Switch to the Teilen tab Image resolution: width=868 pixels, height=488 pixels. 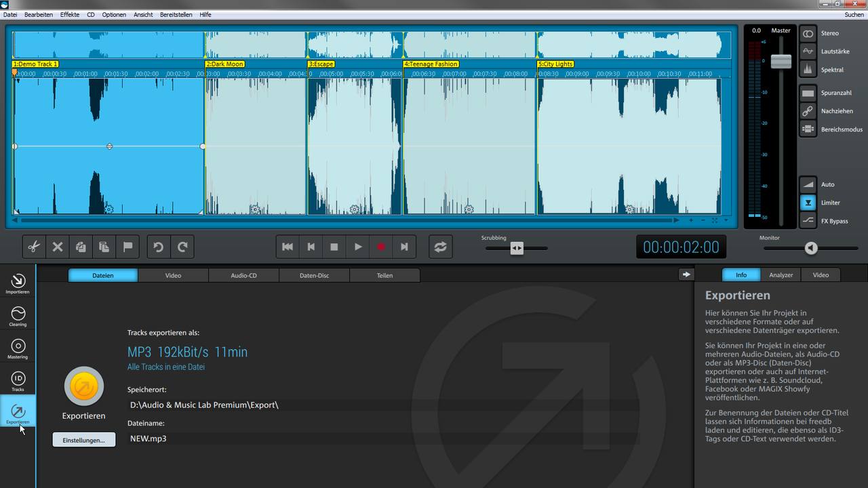[384, 275]
